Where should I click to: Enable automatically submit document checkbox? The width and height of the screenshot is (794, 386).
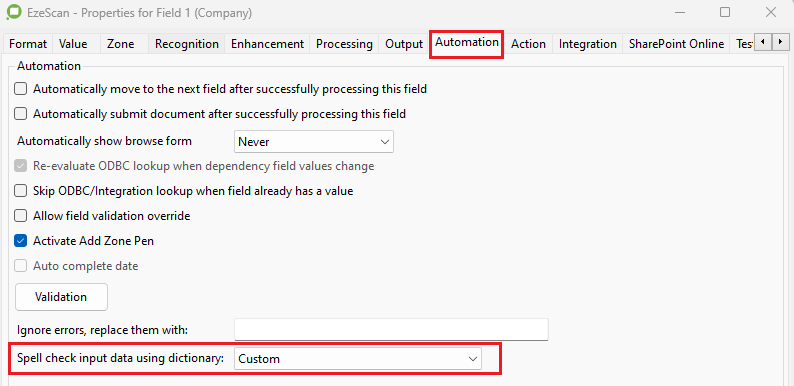tap(20, 114)
